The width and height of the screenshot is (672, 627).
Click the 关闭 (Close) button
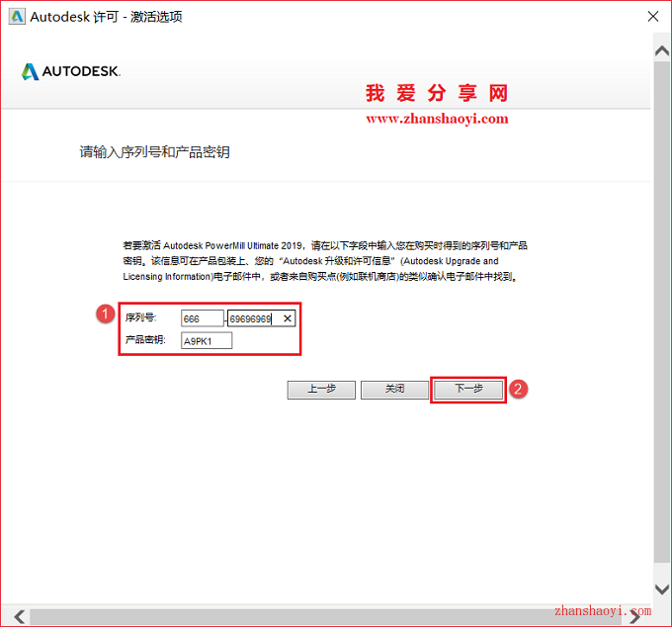[x=394, y=390]
